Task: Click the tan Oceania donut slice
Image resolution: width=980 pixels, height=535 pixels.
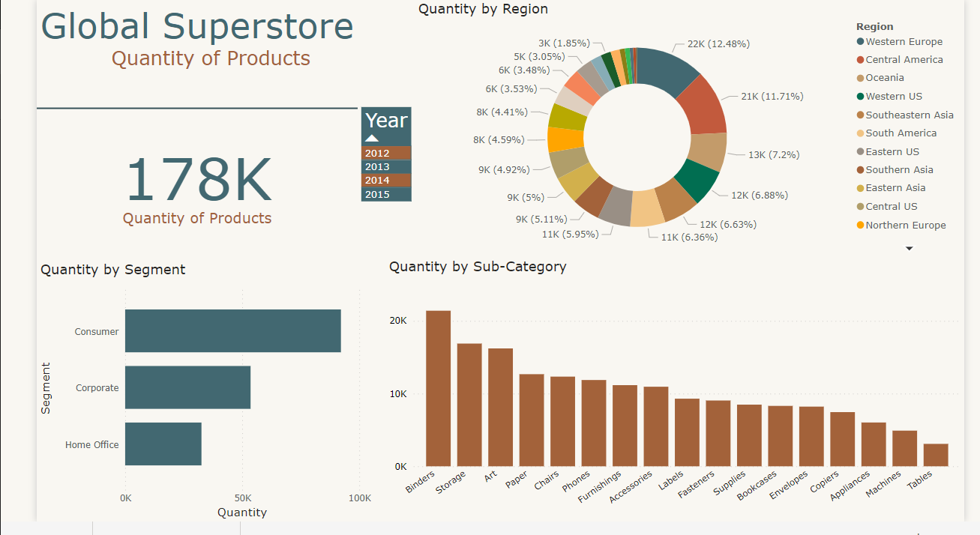Action: click(707, 152)
